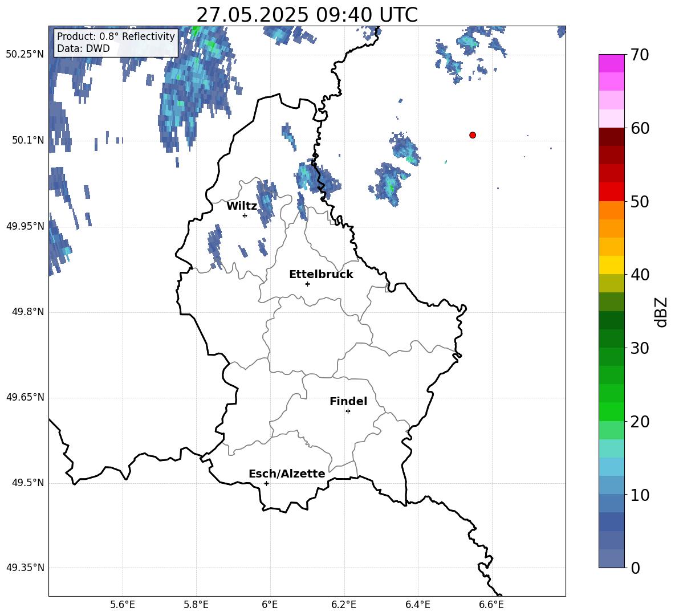Click the 49.35°N latitude label
This screenshot has width=675, height=616.
[25, 568]
